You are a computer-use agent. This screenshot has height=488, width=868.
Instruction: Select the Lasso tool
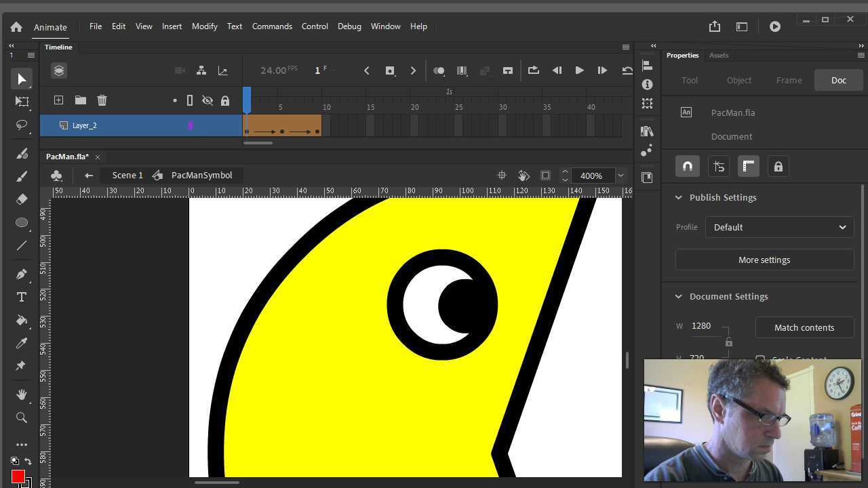click(21, 124)
